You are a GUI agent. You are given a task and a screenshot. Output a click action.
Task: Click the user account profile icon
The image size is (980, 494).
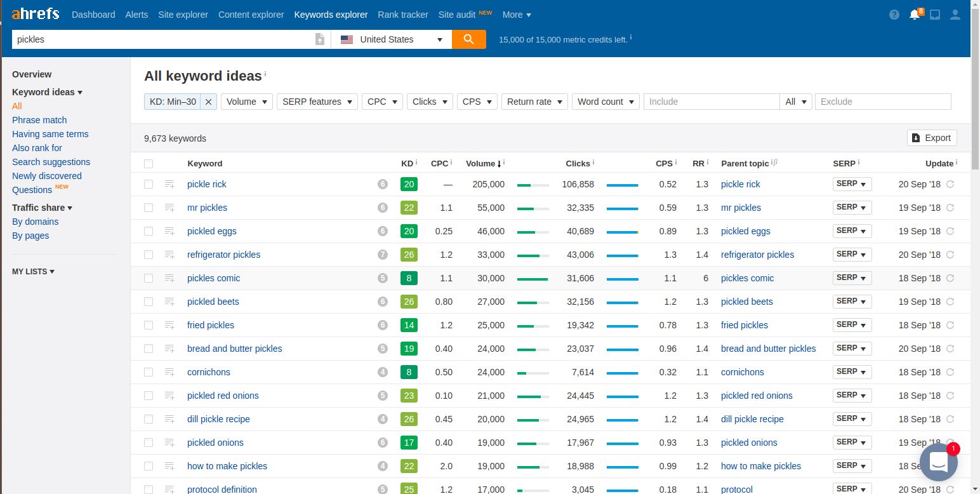pyautogui.click(x=955, y=15)
